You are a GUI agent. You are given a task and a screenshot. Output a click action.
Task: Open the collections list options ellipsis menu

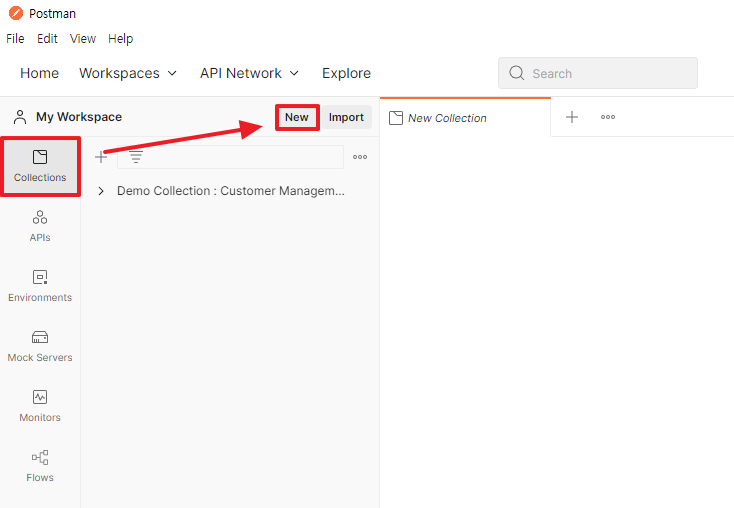pyautogui.click(x=360, y=157)
